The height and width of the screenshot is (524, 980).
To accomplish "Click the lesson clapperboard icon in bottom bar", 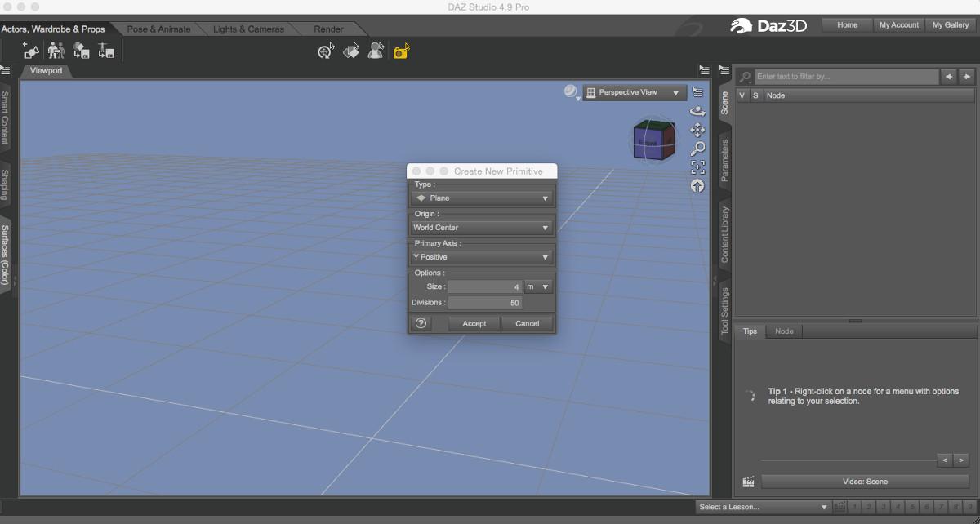I will click(x=840, y=507).
